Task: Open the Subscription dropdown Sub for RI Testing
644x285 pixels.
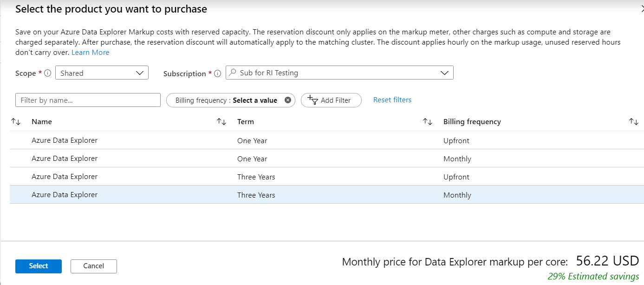Action: point(339,73)
